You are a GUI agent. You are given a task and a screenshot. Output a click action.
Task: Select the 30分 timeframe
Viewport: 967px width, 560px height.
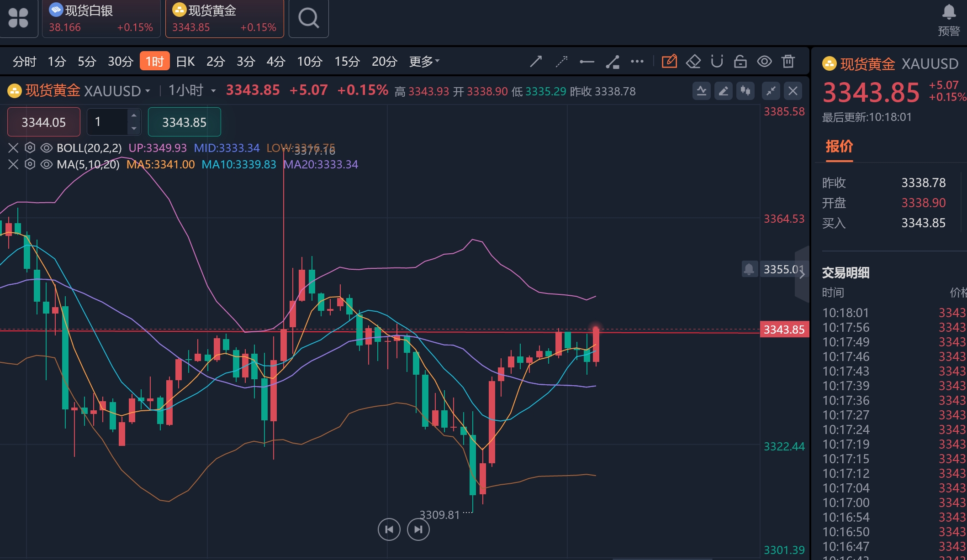click(x=121, y=61)
